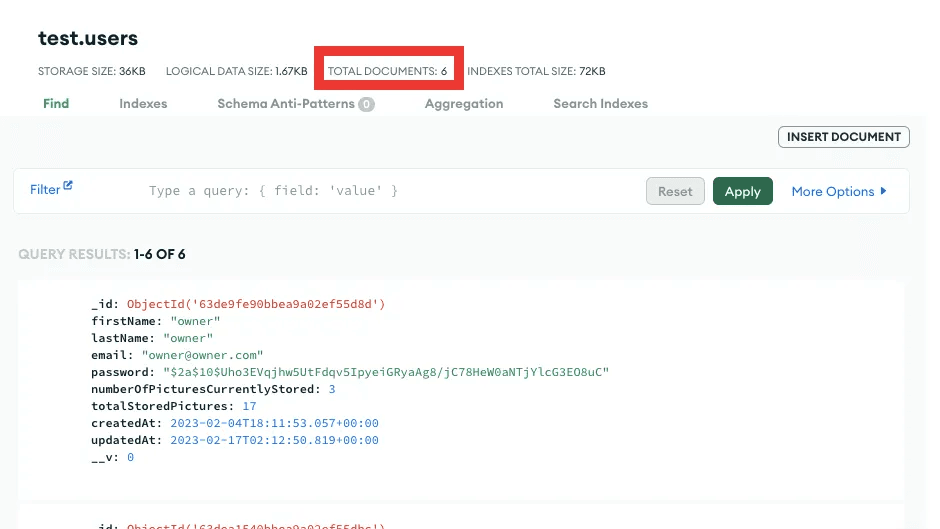Click the password hash string value
The height and width of the screenshot is (529, 940).
pos(390,372)
